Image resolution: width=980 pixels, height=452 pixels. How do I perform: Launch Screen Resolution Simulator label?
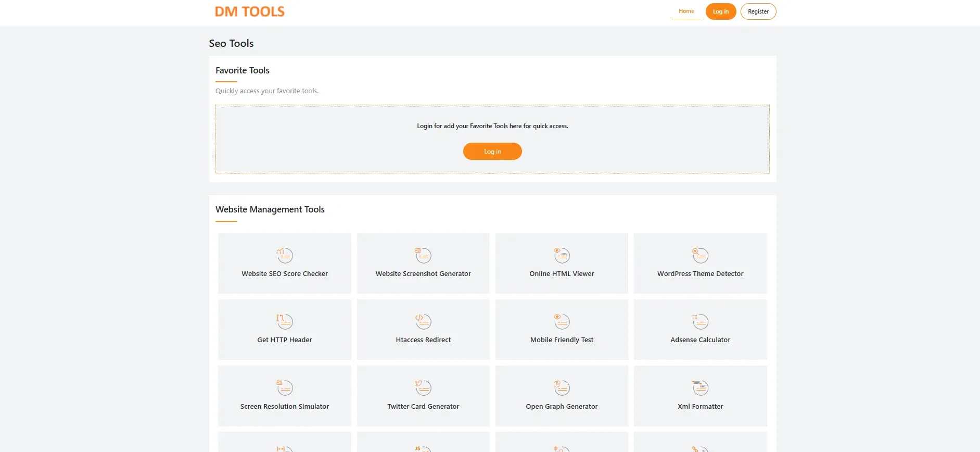click(285, 406)
